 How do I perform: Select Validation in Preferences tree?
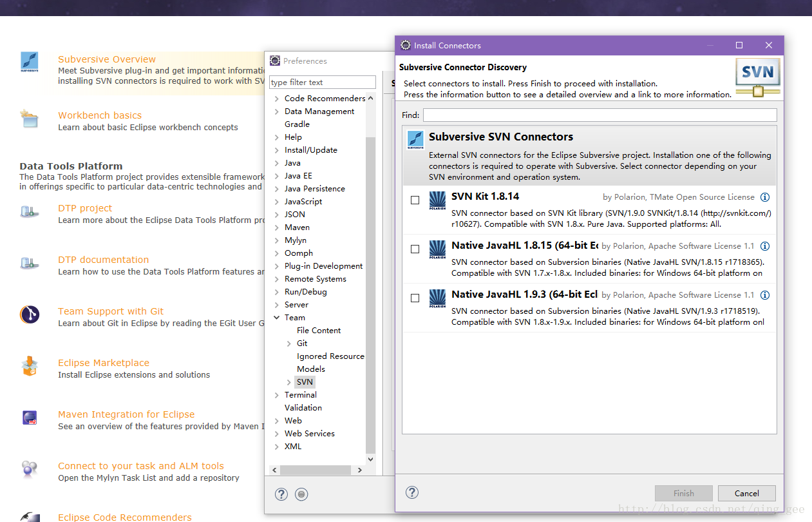pos(303,408)
